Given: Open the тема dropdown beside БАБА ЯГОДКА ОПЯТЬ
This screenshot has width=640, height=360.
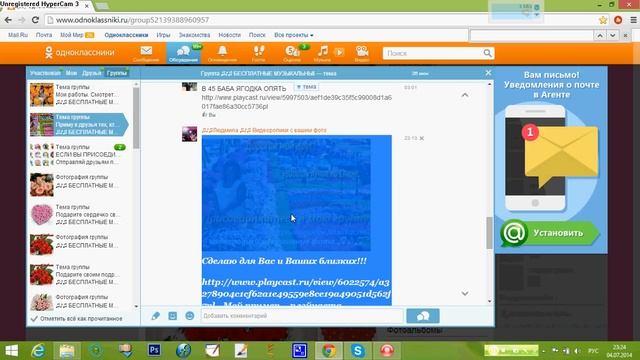Looking at the screenshot, I should (307, 87).
